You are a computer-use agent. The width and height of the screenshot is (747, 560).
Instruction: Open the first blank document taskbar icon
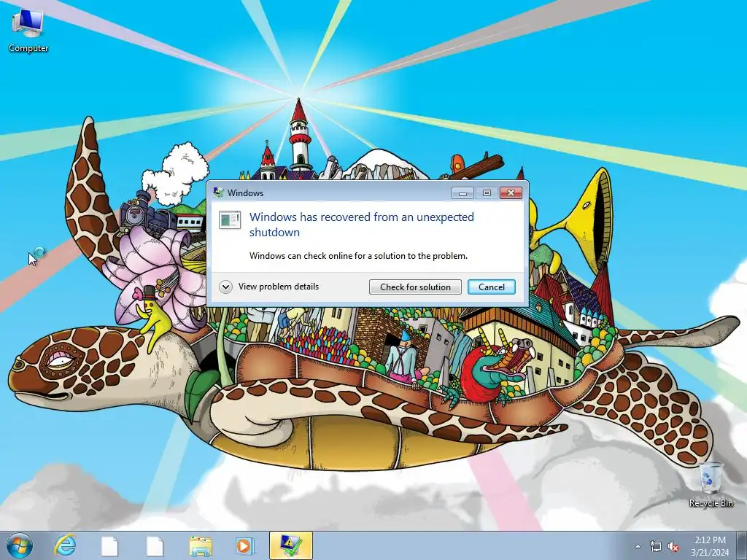click(109, 546)
